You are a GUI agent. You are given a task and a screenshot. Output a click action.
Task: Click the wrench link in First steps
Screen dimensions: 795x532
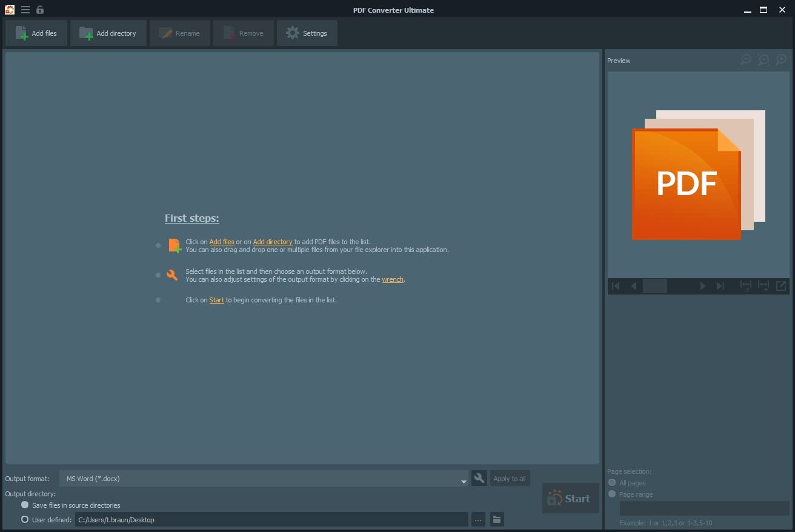point(393,279)
